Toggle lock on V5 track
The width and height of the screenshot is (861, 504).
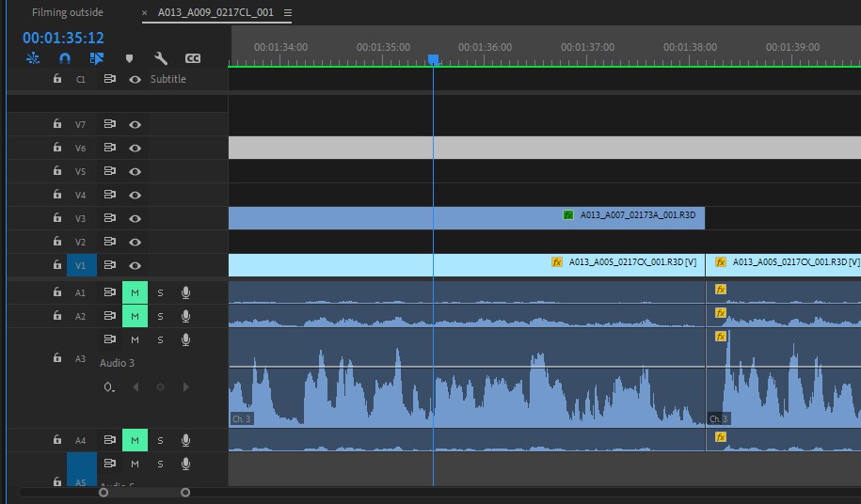tap(57, 171)
